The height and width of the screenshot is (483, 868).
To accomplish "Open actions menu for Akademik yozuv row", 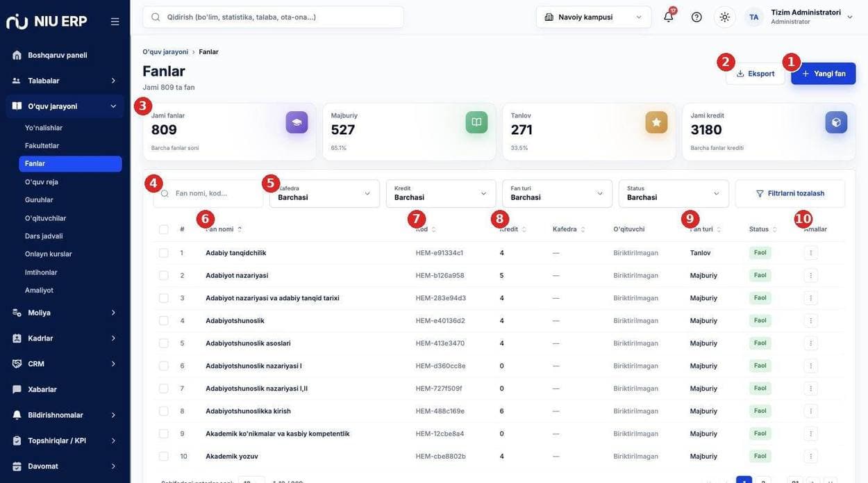I will [x=810, y=456].
